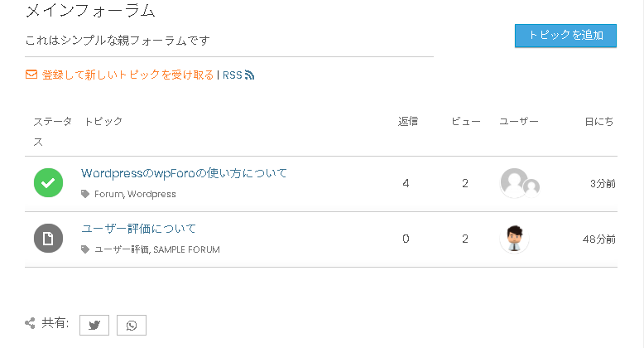
Task: Open topic WordpressのwpForoの使い方について
Action: tap(184, 173)
